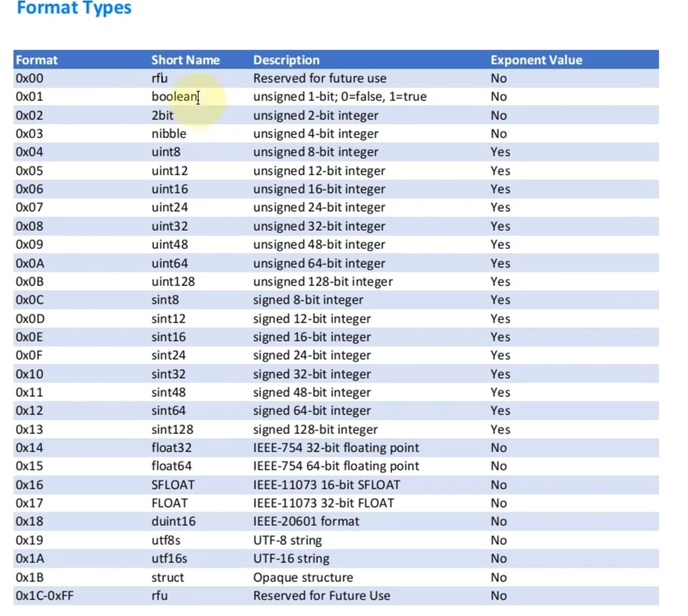Select the 0x06 format cell
This screenshot has width=688, height=616.
point(30,189)
